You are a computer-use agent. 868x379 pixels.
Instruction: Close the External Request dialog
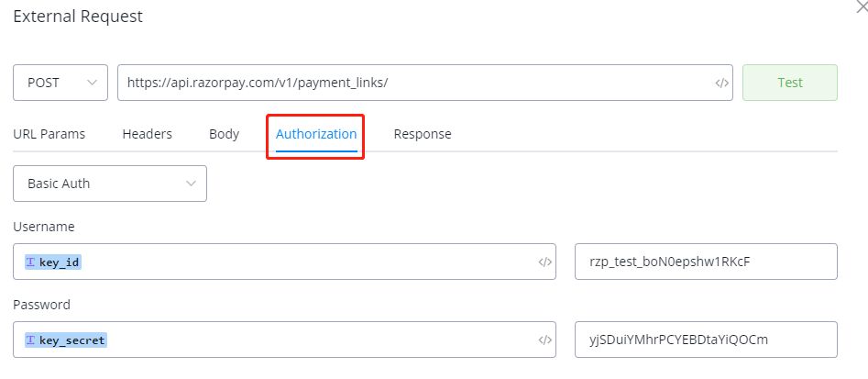click(x=861, y=6)
